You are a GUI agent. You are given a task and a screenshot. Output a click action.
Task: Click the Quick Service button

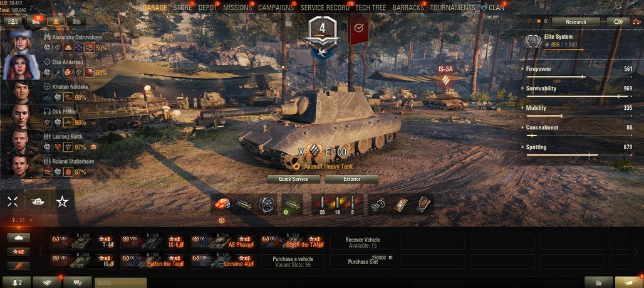[293, 179]
